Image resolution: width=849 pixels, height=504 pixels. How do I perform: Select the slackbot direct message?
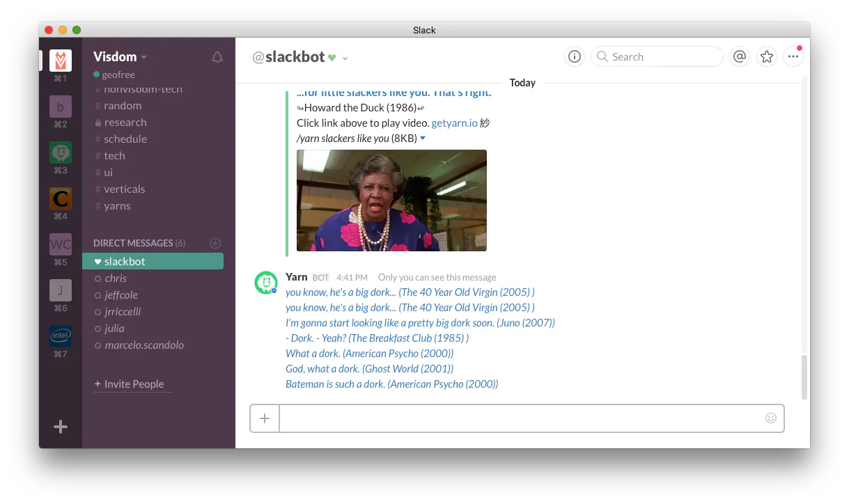[153, 261]
